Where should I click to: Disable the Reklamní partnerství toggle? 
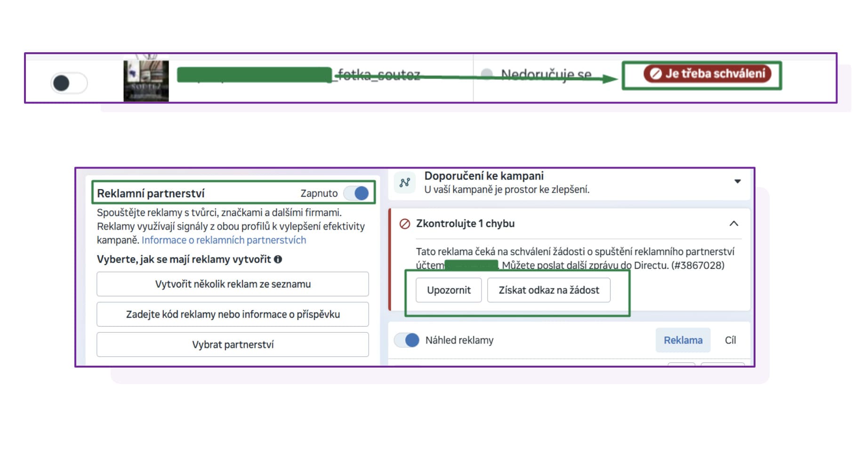[356, 193]
